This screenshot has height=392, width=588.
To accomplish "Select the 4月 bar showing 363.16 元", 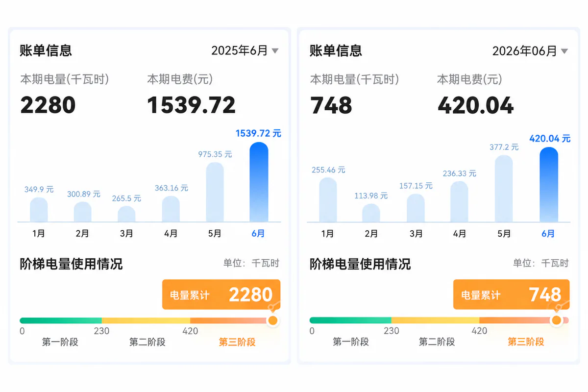I will pos(171,209).
